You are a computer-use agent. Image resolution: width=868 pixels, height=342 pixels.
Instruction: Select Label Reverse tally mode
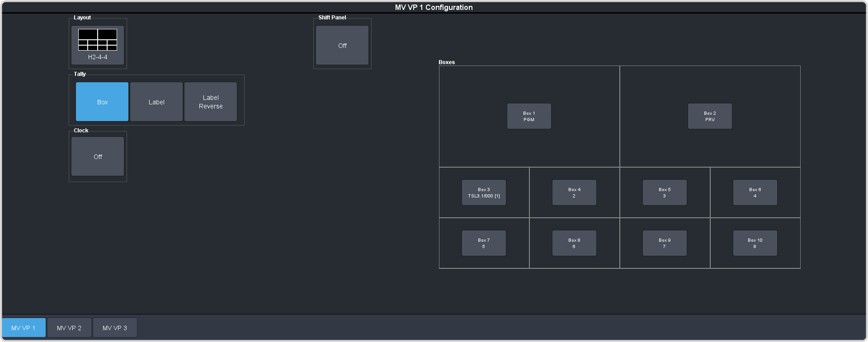click(x=211, y=102)
